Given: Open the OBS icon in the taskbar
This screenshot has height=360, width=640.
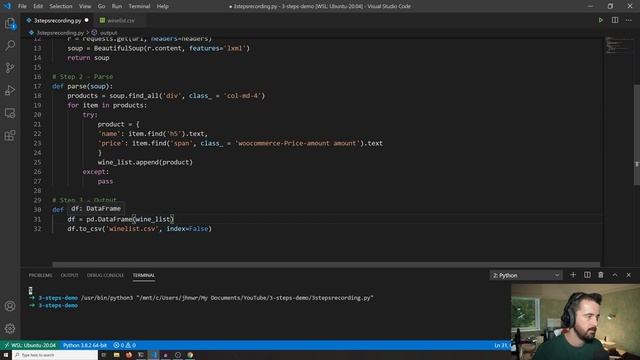Looking at the screenshot, I should 178,355.
